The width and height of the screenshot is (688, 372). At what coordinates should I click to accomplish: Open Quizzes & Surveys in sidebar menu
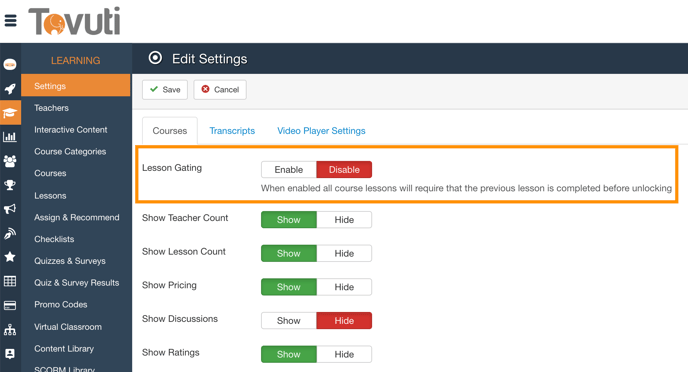click(70, 261)
